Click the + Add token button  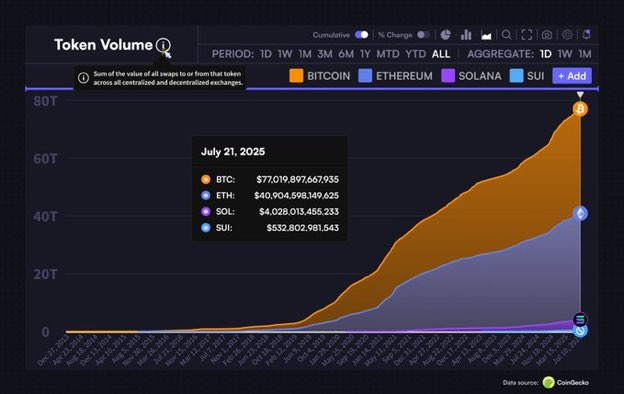[x=572, y=76]
